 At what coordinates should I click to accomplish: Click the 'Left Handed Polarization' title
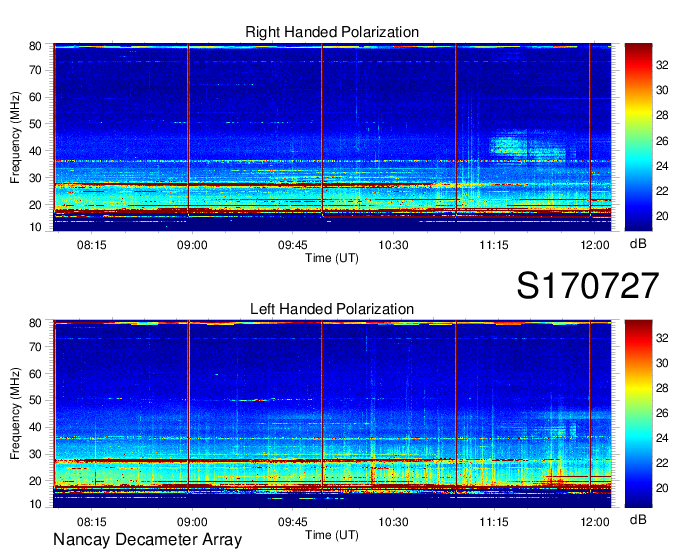point(332,309)
